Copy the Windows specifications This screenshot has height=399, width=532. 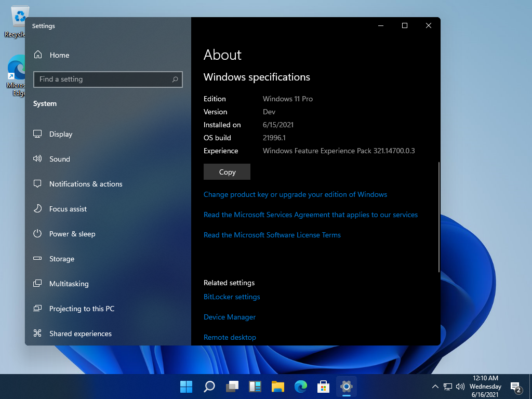click(x=227, y=172)
